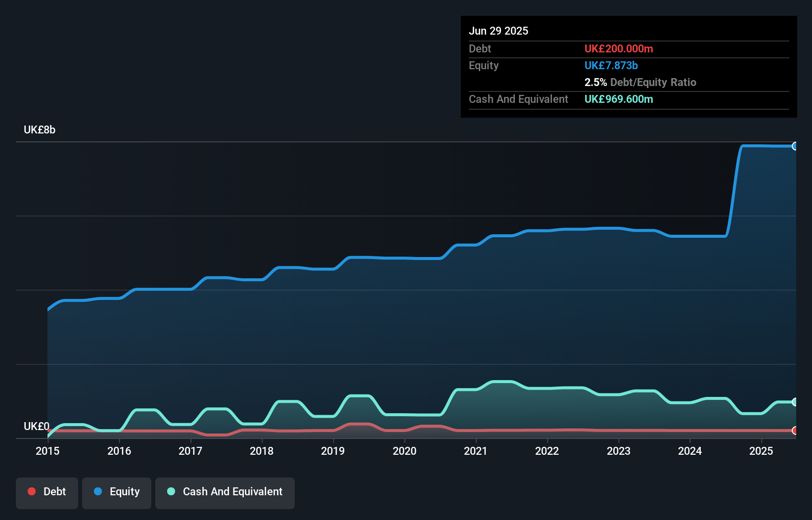Click the UK£8b axis label

40,130
